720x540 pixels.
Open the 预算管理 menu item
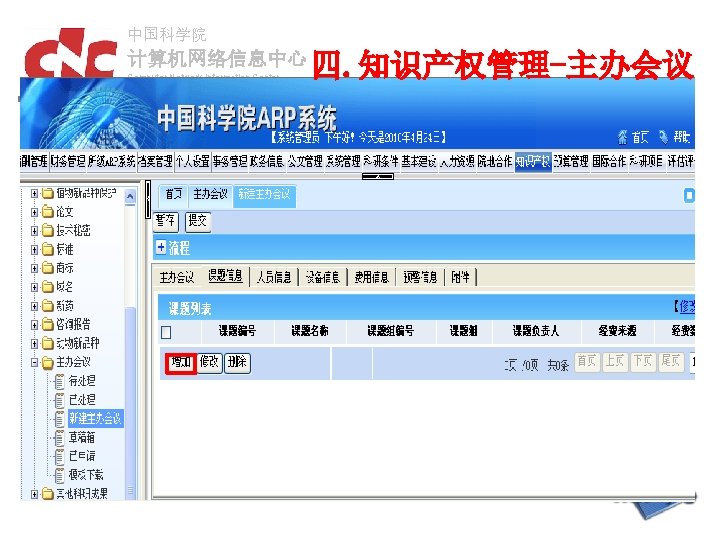click(x=571, y=161)
